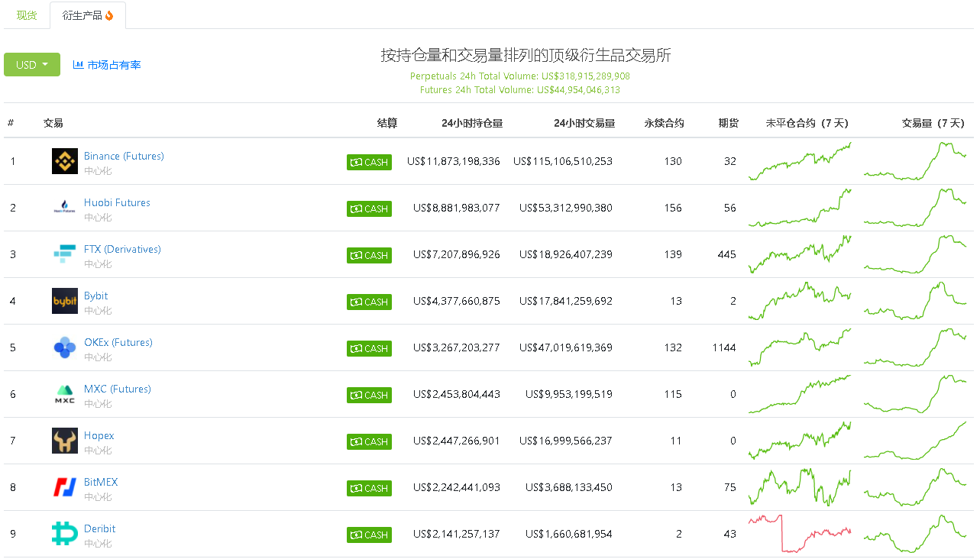Sort by 永续合约 column header
The width and height of the screenshot is (980, 559).
pyautogui.click(x=665, y=122)
